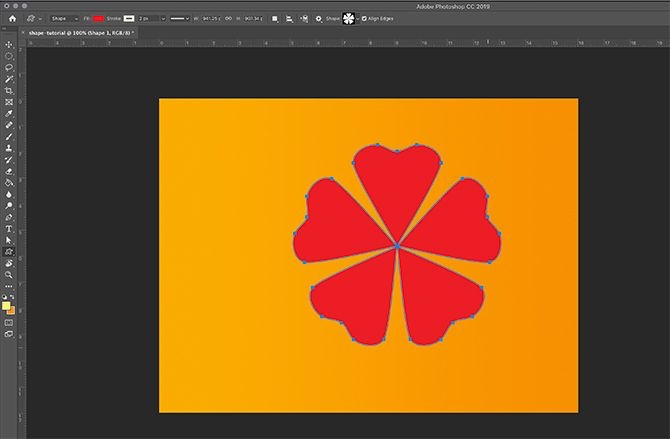Select the Eyedropper tool
670x439 pixels.
click(9, 113)
